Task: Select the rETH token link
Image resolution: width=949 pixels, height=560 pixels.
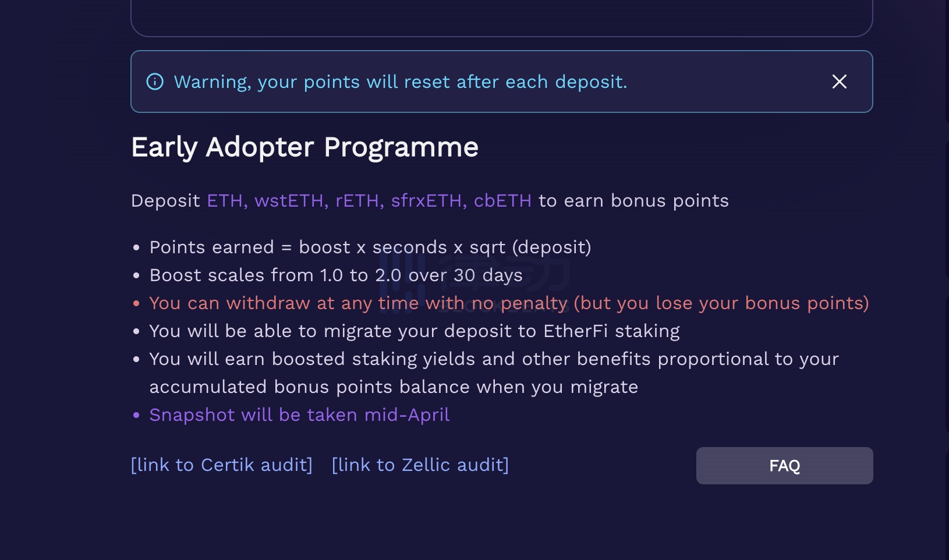Action: click(356, 200)
